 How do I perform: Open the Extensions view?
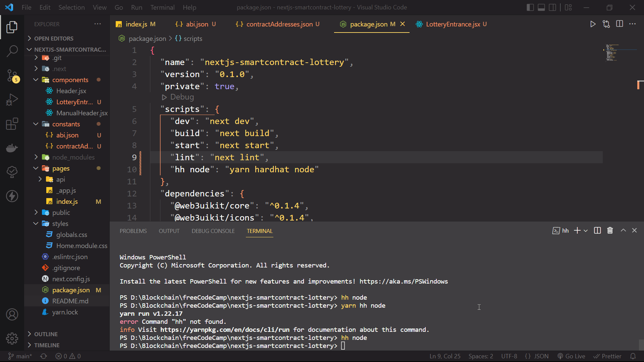[x=12, y=124]
